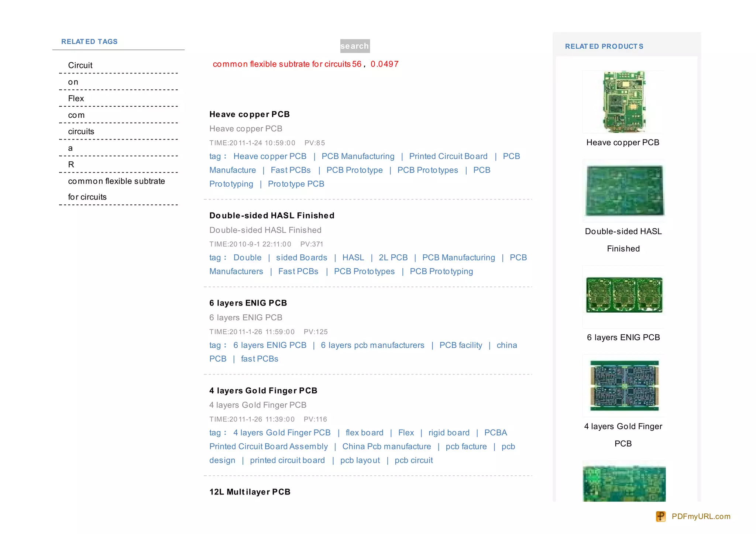The height and width of the screenshot is (534, 756).
Task: Click the HASL tag link
Action: coord(353,258)
